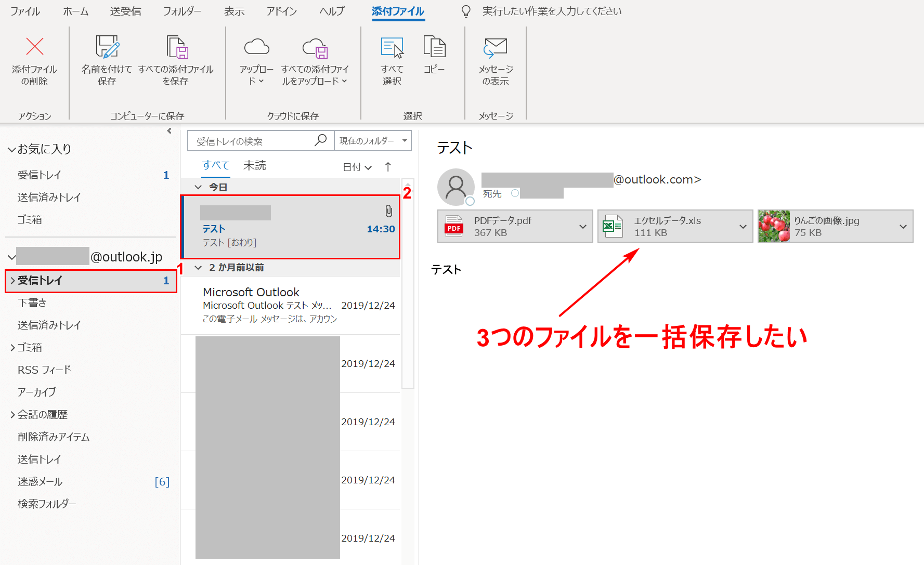Click the りんごの画像.jpg attachment thumbnail
Viewport: 924px width, 565px height.
(774, 227)
